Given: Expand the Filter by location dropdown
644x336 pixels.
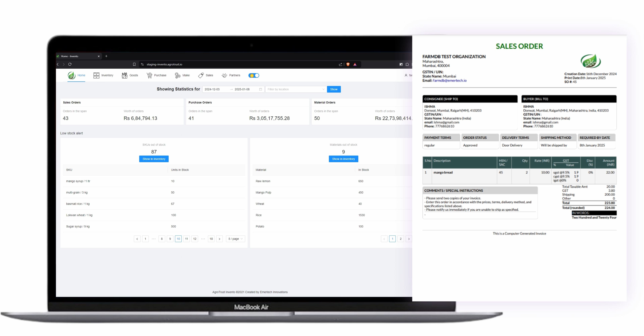Looking at the screenshot, I should (296, 89).
